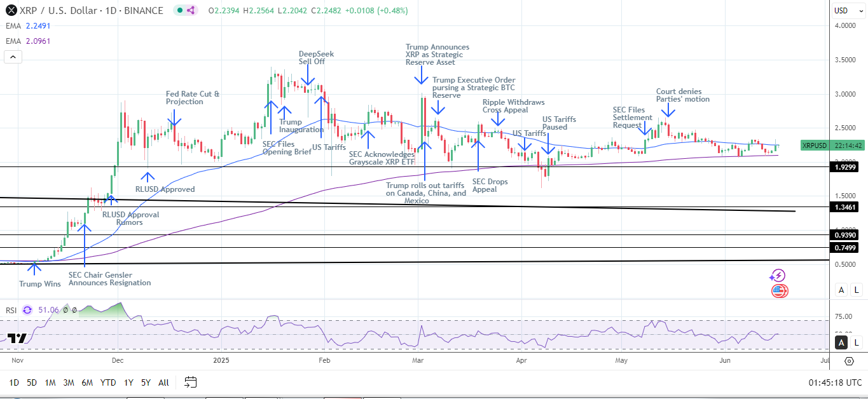868x399 pixels.
Task: Click 'Trump Executive Order' BTC Reserve annotation
Action: [x=474, y=88]
